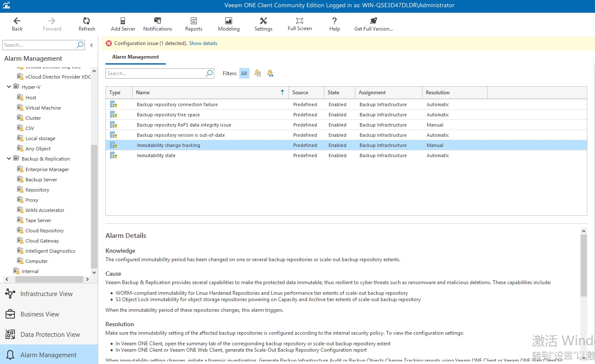Select the Hyper-V Host tree node

tap(31, 98)
